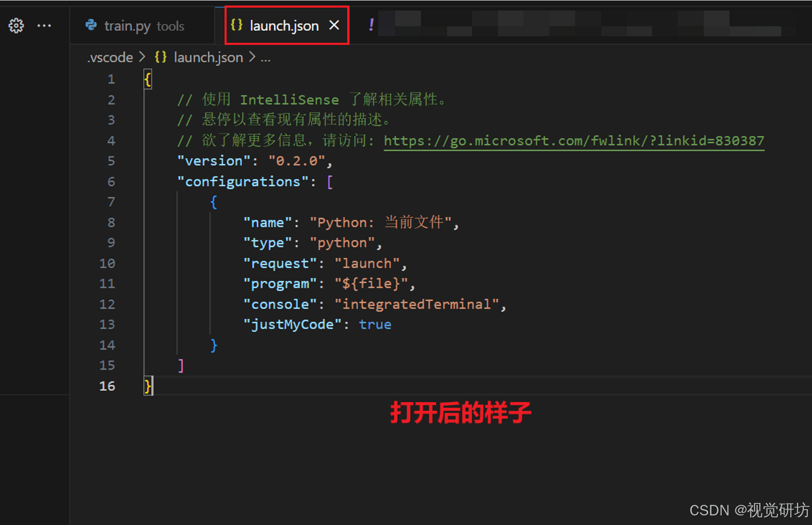Select the launch.json tab

pyautogui.click(x=284, y=25)
